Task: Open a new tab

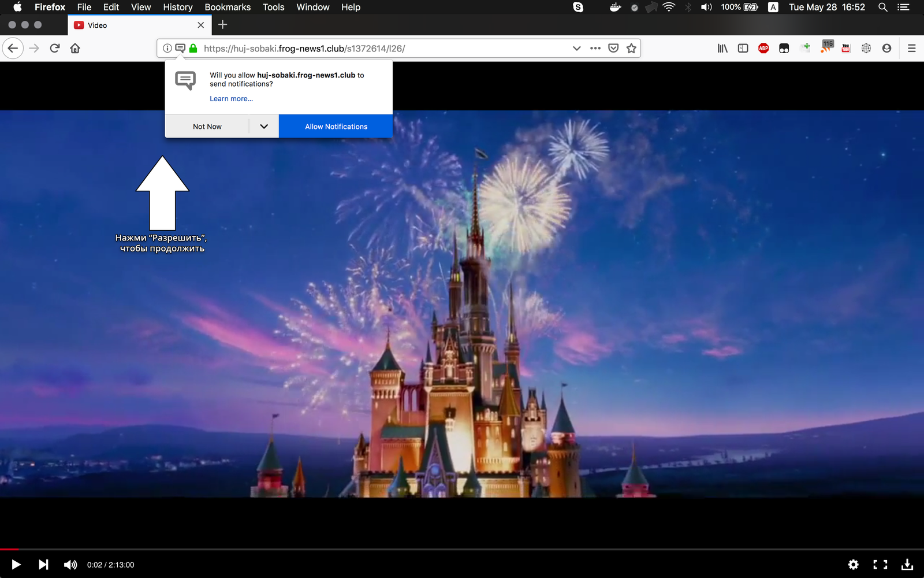Action: tap(223, 25)
